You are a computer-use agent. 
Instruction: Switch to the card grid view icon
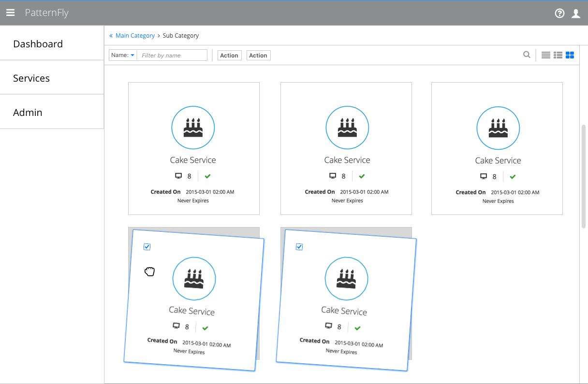(x=570, y=55)
